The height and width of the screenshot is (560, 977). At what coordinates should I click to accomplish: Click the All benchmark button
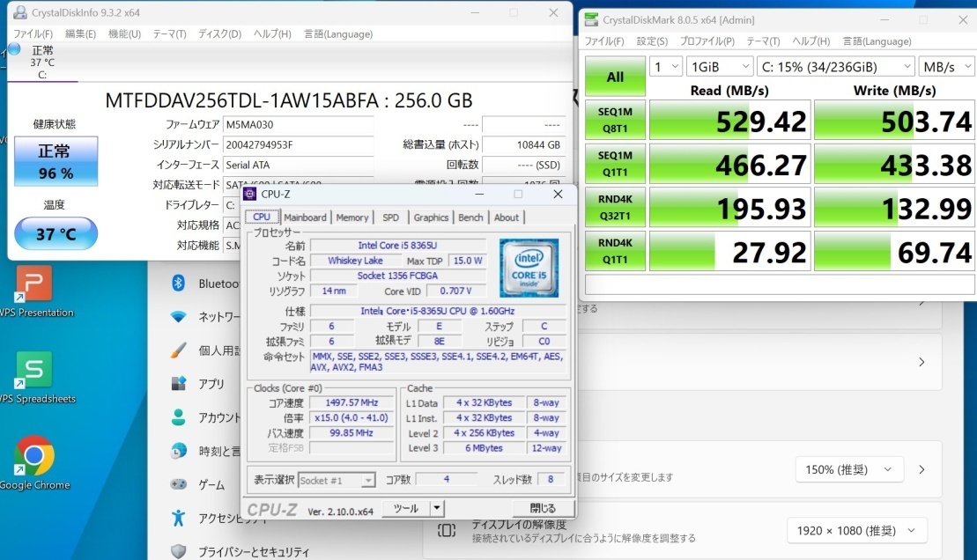(615, 77)
